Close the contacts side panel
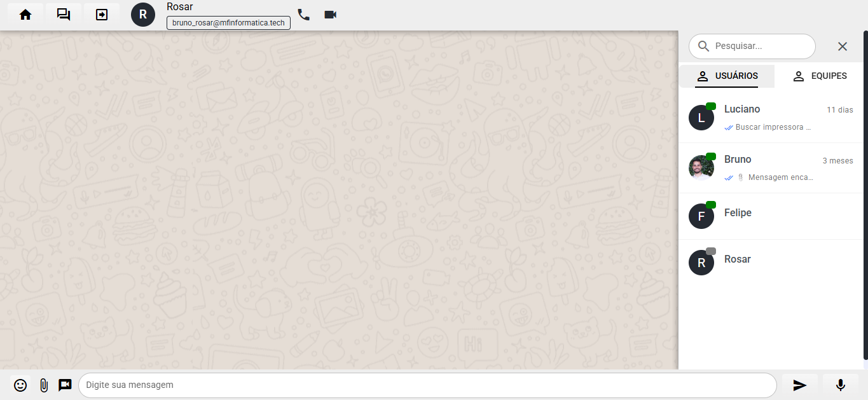 pyautogui.click(x=843, y=46)
